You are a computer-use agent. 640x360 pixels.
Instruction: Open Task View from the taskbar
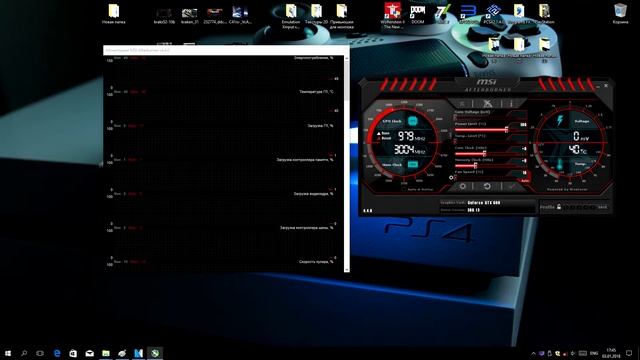tap(40, 353)
